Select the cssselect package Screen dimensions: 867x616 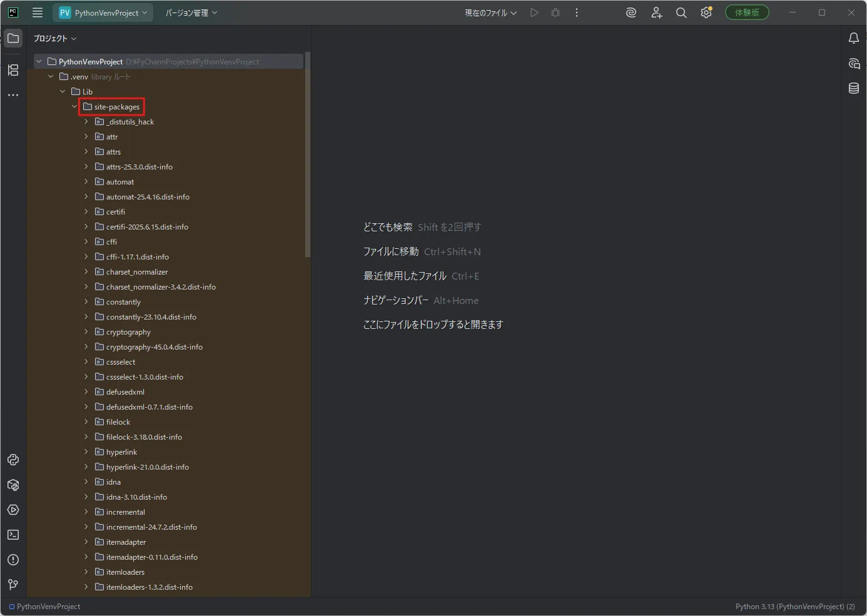115,361
